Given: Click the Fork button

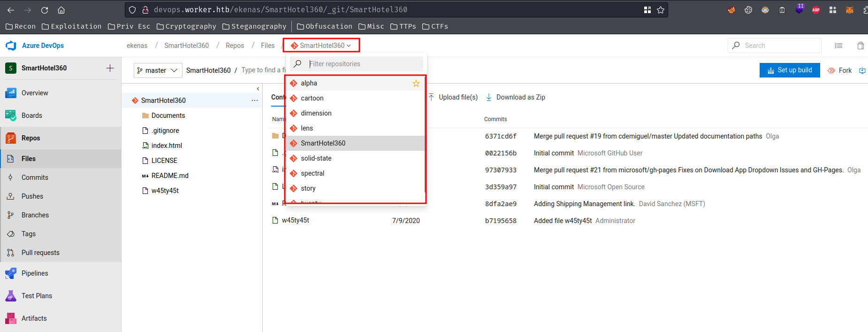Looking at the screenshot, I should (839, 70).
